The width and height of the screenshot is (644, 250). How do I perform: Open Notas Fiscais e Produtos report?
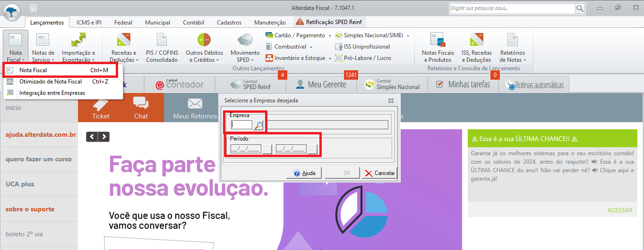click(438, 47)
